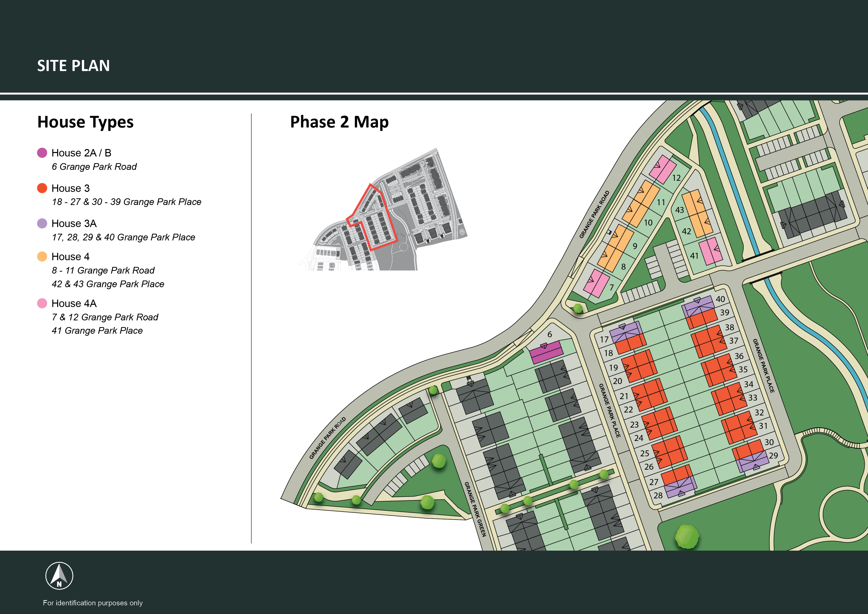Click '8 - 11 Grange Park Road' text

[x=103, y=271]
